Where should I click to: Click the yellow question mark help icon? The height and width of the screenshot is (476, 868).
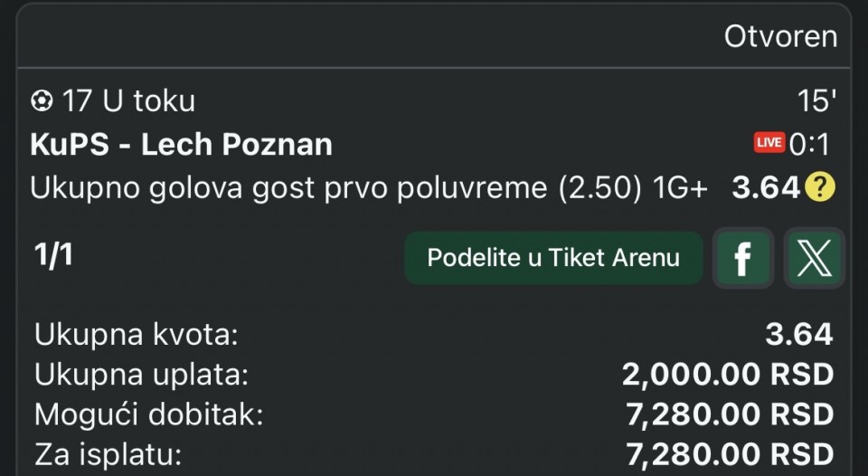[821, 188]
